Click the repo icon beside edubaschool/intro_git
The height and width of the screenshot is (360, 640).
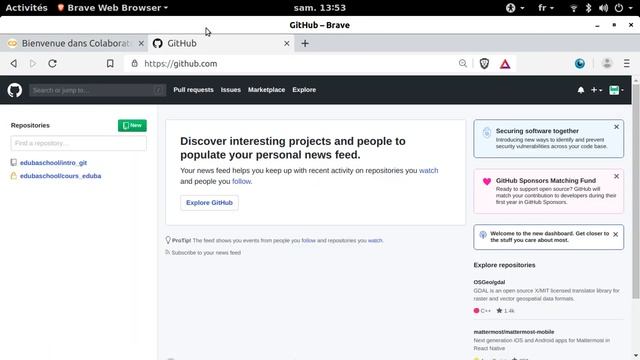click(x=13, y=162)
